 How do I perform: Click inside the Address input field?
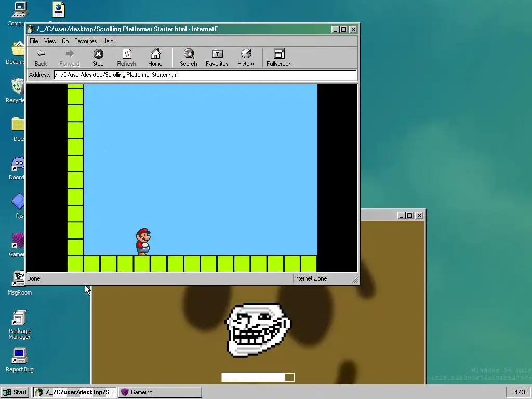coord(205,75)
